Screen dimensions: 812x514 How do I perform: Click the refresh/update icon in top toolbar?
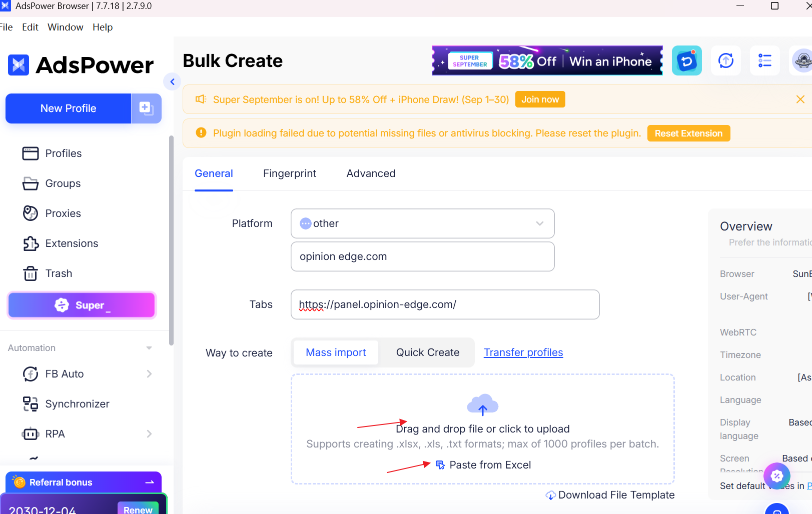coord(725,61)
